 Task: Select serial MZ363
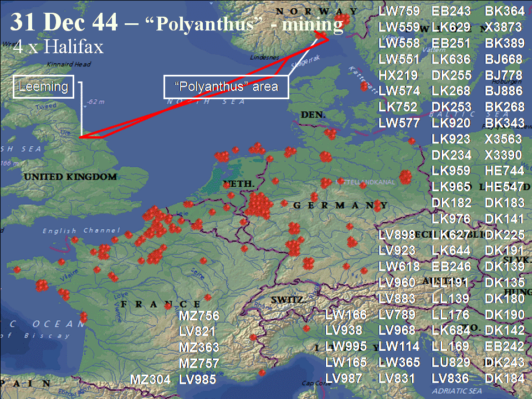pyautogui.click(x=199, y=348)
